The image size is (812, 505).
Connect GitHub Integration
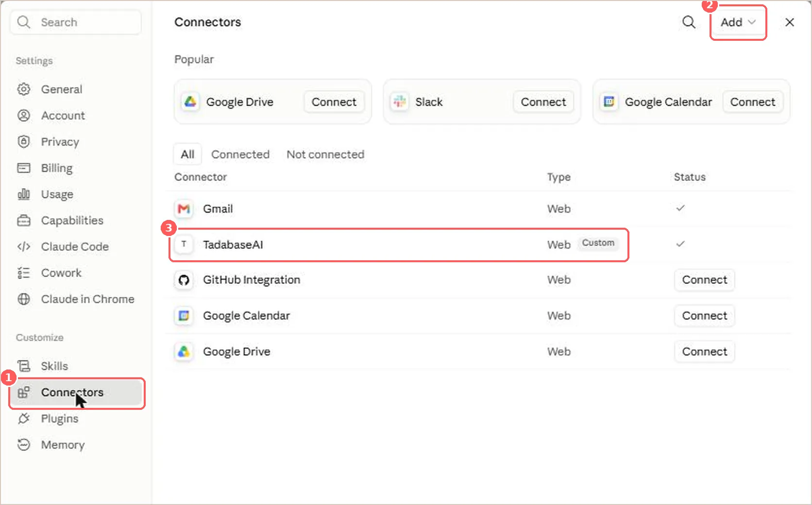(705, 280)
